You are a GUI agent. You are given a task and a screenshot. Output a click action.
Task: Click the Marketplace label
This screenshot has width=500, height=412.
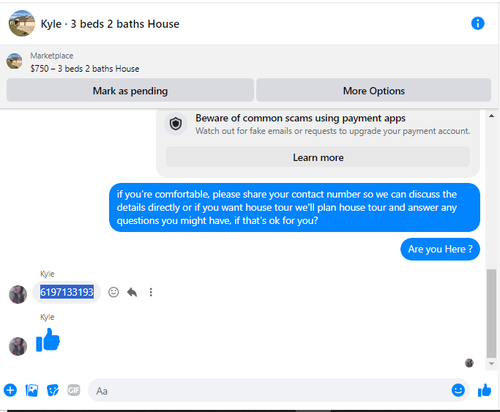coord(52,56)
